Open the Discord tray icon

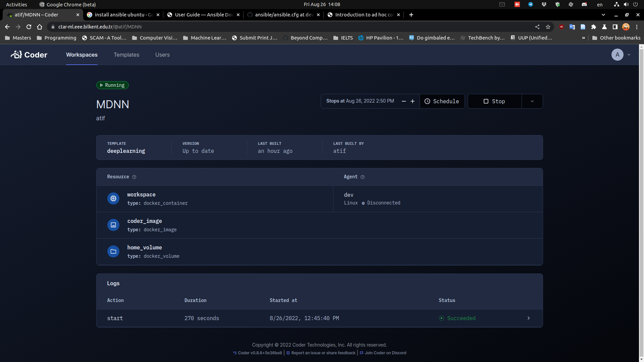584,4
